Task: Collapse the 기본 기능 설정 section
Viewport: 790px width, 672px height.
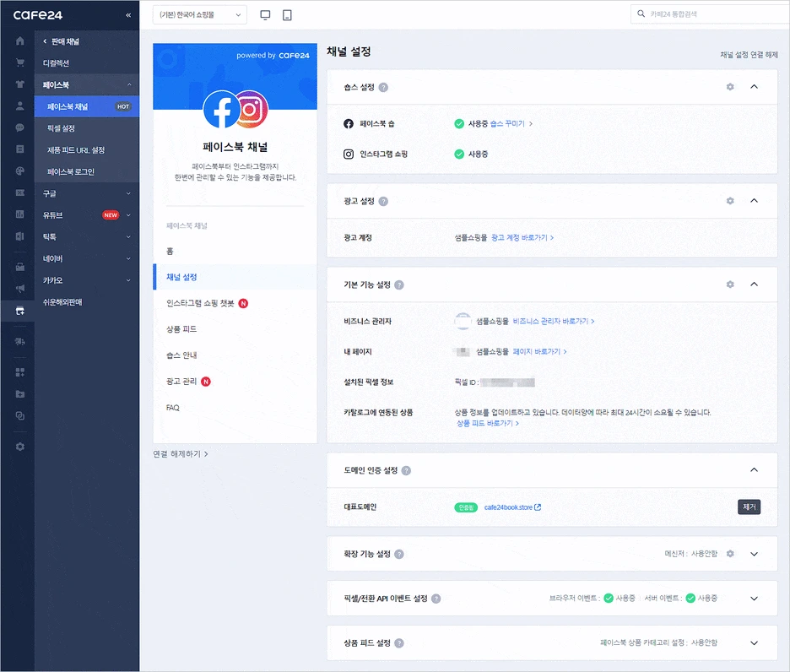Action: (755, 285)
